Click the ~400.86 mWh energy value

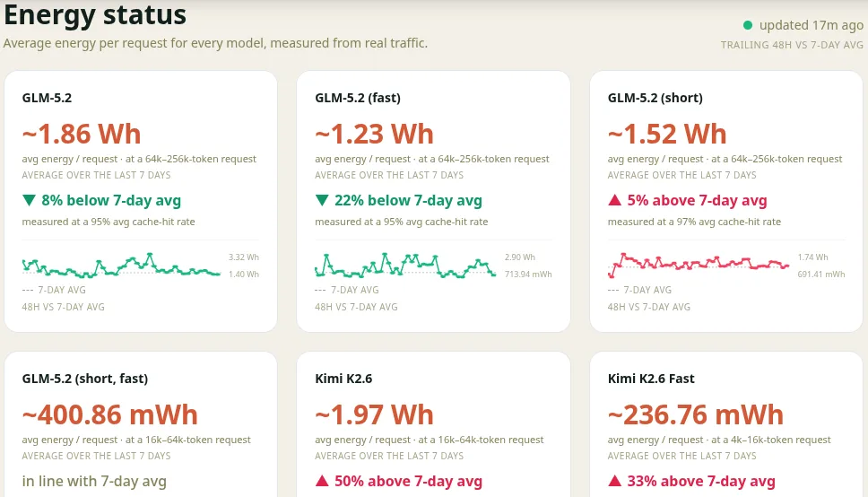coord(109,415)
